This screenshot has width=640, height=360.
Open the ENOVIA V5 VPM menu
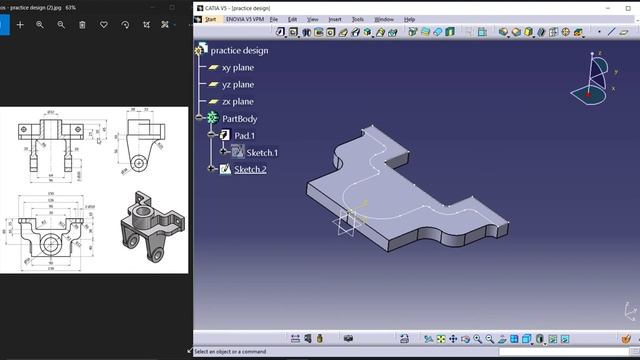coord(245,19)
